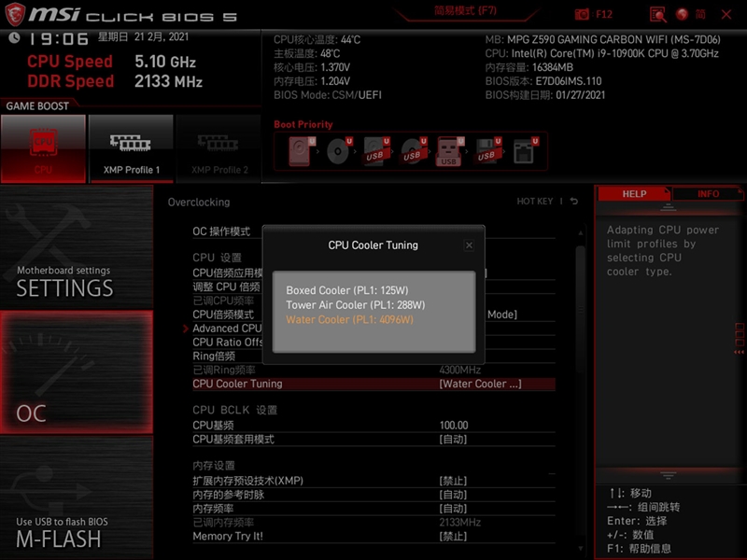This screenshot has width=747, height=560.
Task: Toggle XMP Profile 2
Action: (x=218, y=148)
